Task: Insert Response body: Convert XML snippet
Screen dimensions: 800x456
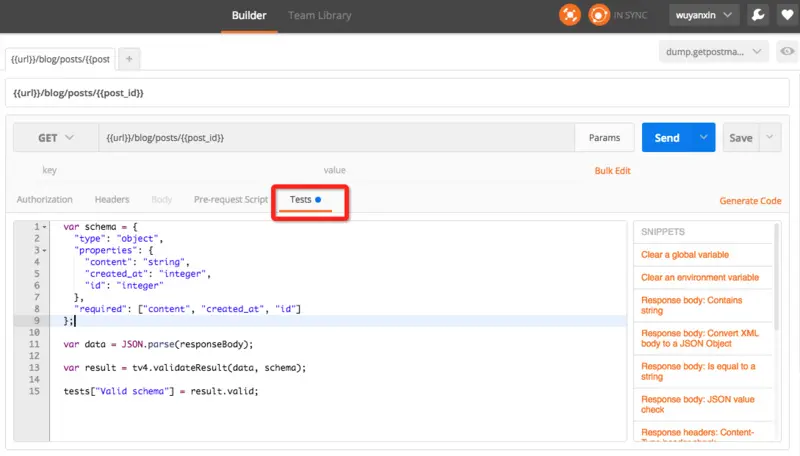Action: (699, 338)
